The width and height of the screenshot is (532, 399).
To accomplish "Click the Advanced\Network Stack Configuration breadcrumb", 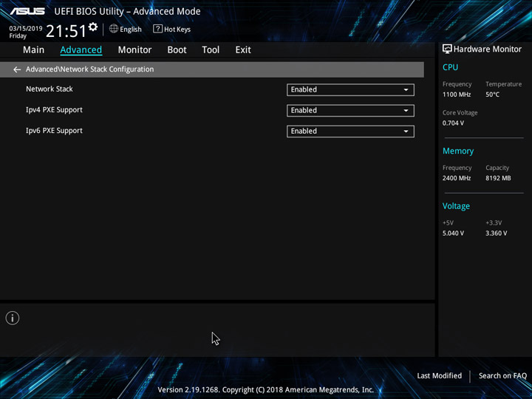I will (89, 69).
